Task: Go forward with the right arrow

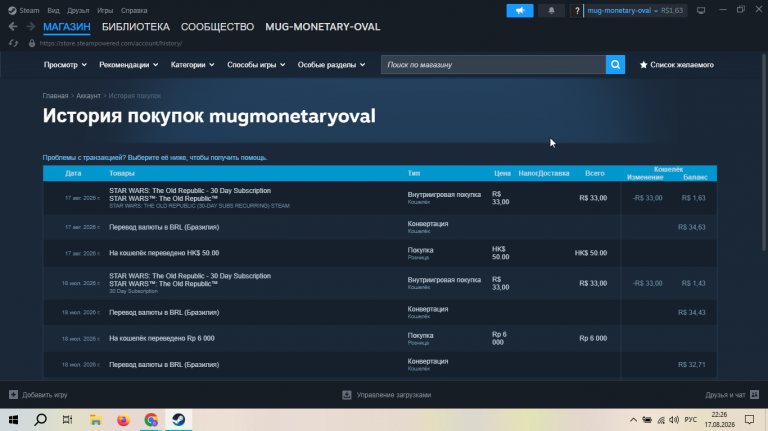Action: pos(30,27)
